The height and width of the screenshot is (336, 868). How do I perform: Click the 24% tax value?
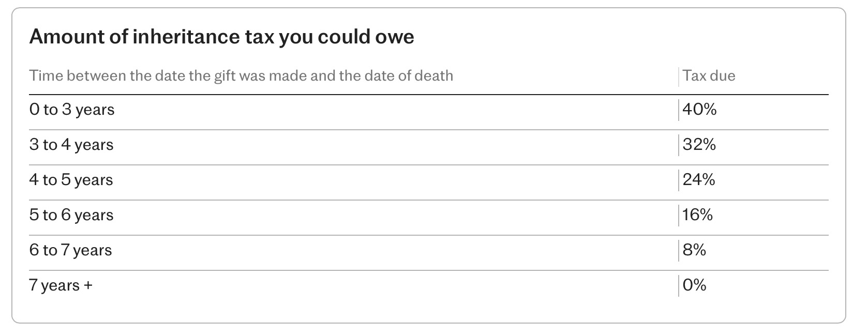point(699,180)
